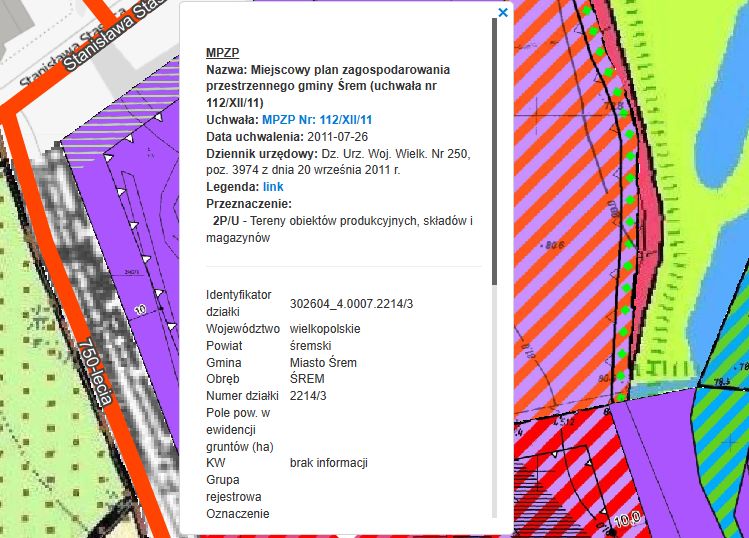
Task: Select the KW value brak informacji
Action: [x=329, y=463]
